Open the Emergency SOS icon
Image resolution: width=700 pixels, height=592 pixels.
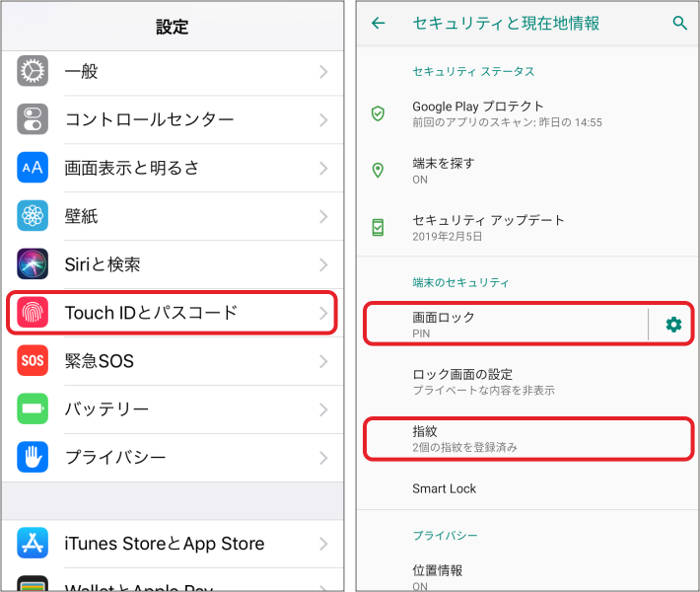pos(33,360)
